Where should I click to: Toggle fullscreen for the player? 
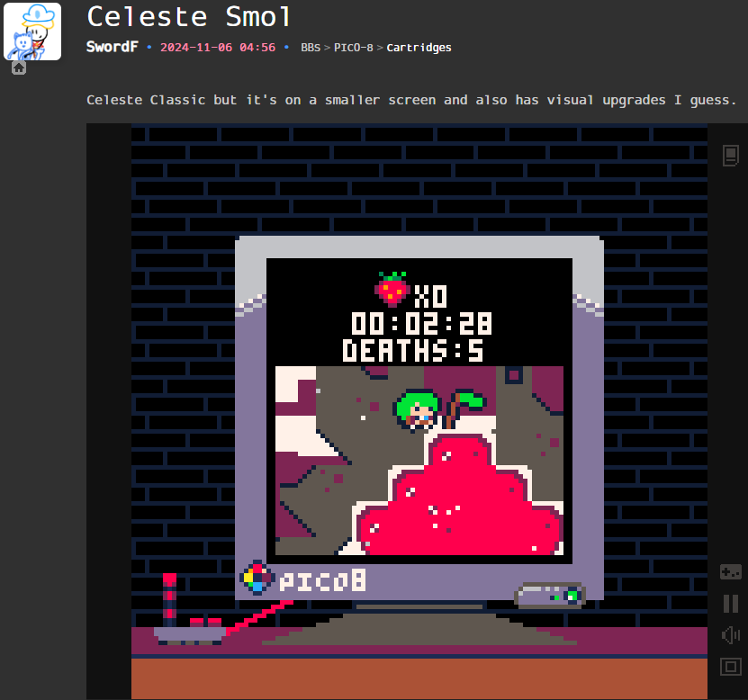pyautogui.click(x=730, y=667)
